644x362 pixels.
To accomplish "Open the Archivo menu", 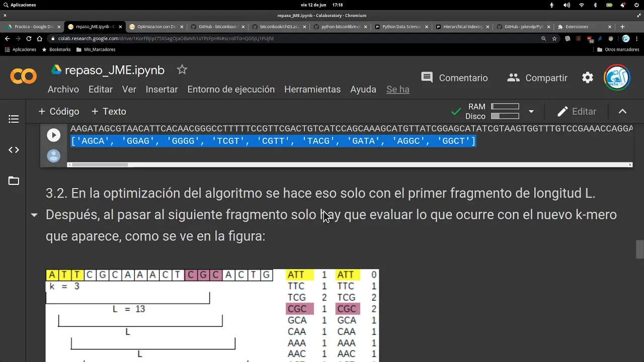I will 63,89.
